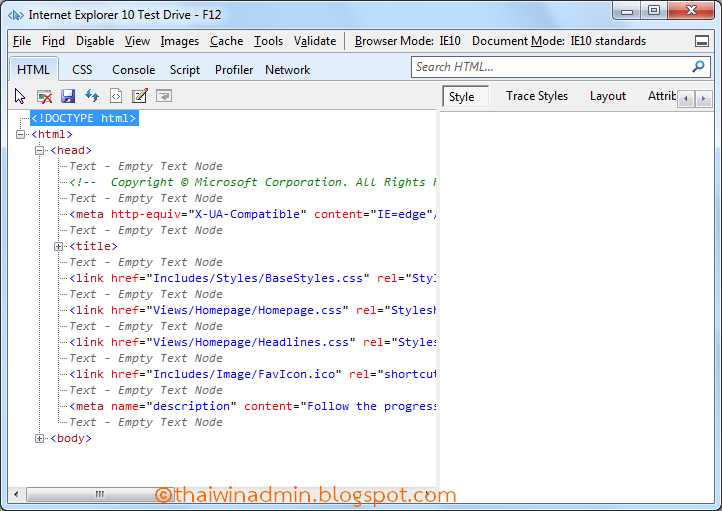Screen dimensions: 722x511
Task: Open the Disable menu
Action: coord(95,41)
